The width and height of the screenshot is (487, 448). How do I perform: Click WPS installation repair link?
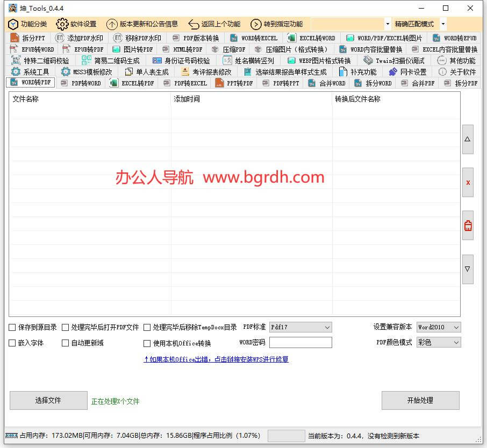click(x=216, y=359)
